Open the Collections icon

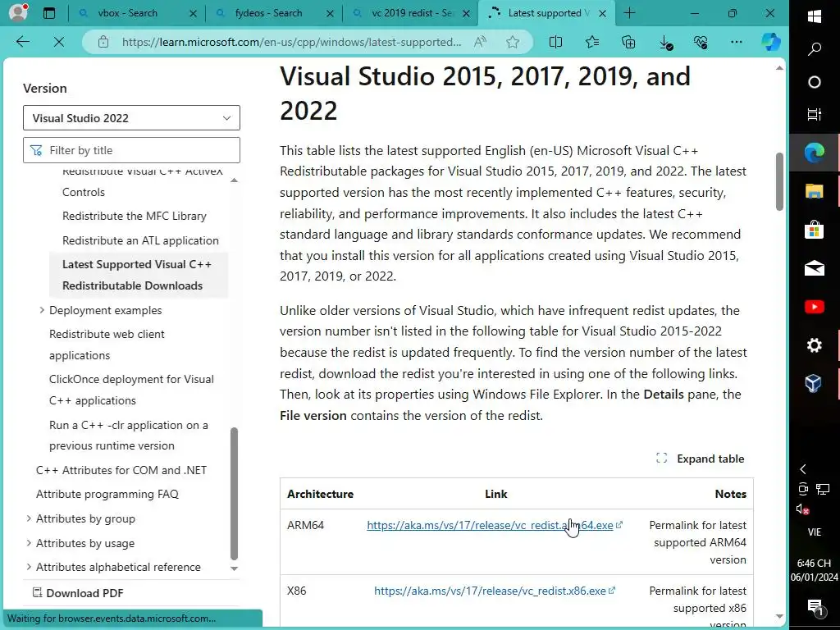pyautogui.click(x=628, y=42)
